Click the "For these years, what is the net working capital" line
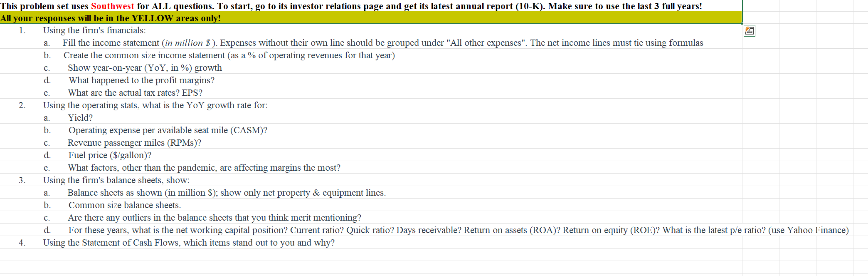Image resolution: width=868 pixels, height=276 pixels. [x=459, y=230]
